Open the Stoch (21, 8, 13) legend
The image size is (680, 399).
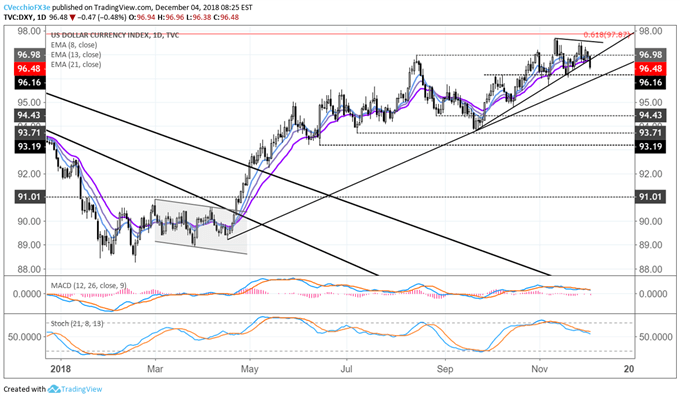click(77, 323)
